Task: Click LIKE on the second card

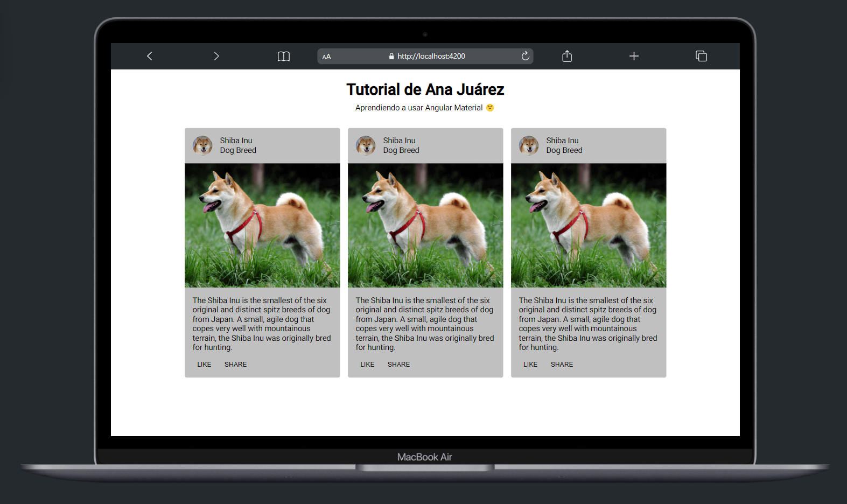Action: tap(367, 365)
